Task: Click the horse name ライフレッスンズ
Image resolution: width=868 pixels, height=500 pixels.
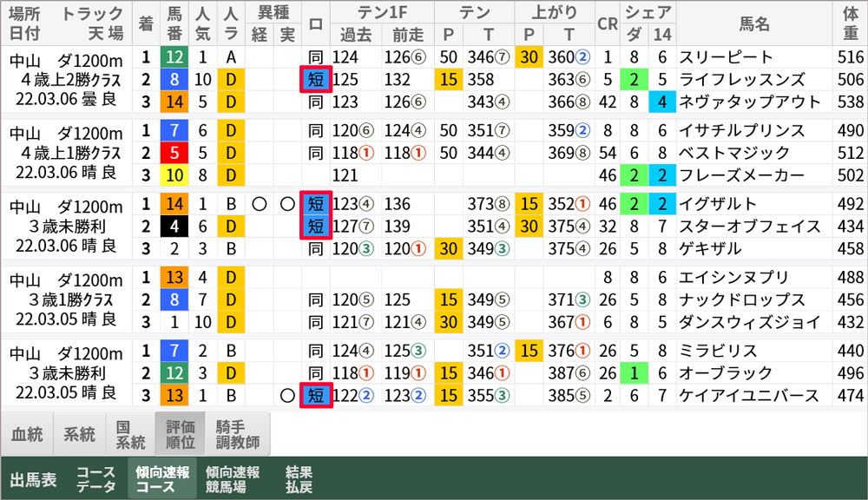Action: pyautogui.click(x=742, y=80)
